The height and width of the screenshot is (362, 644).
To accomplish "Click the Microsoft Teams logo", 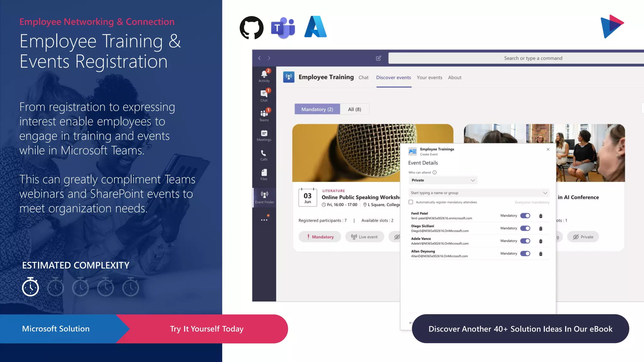I will point(283,28).
